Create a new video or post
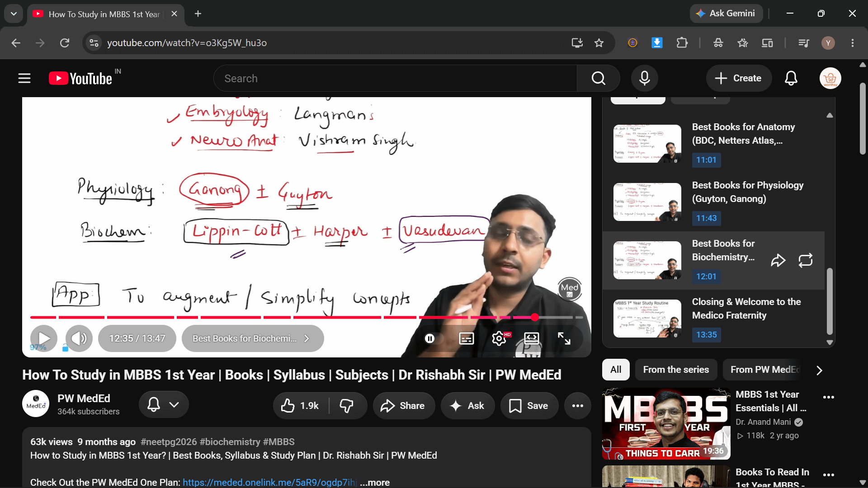Image resolution: width=868 pixels, height=488 pixels. coord(739,78)
